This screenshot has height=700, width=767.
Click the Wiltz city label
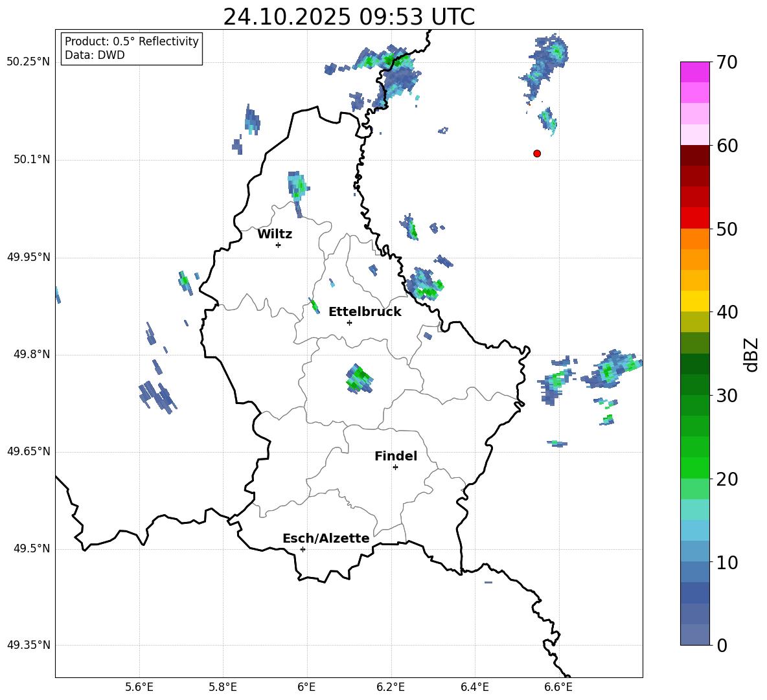pos(275,234)
